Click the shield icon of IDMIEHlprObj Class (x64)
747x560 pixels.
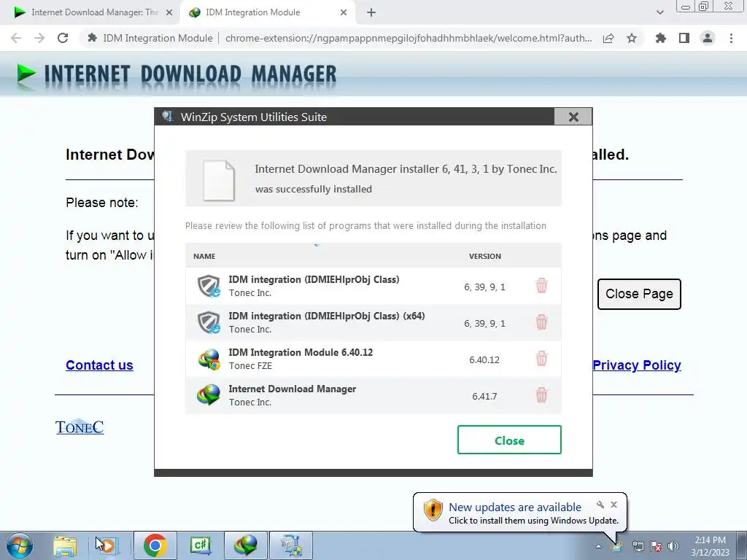(209, 322)
